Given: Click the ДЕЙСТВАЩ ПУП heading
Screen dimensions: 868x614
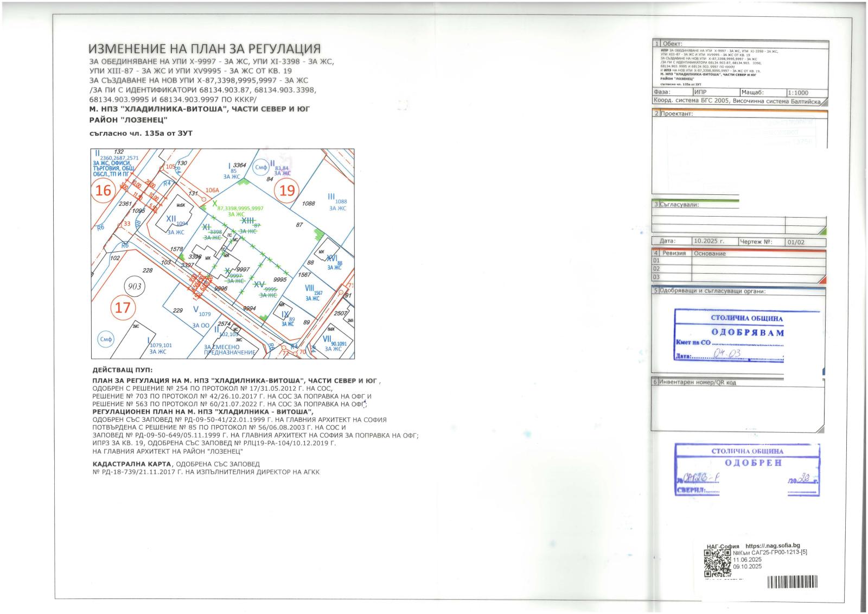Looking at the screenshot, I should coord(122,370).
